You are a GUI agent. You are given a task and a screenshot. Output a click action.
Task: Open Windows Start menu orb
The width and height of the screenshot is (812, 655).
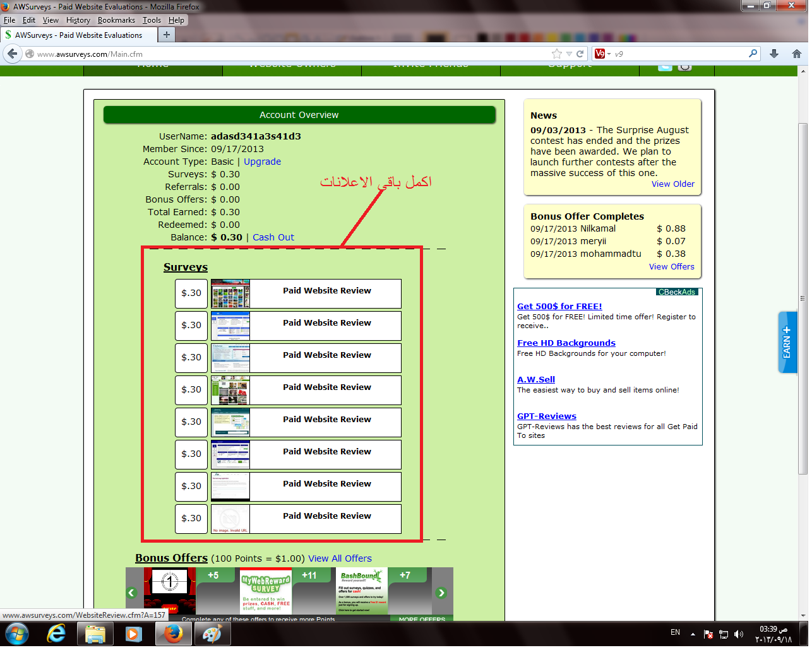(x=16, y=634)
